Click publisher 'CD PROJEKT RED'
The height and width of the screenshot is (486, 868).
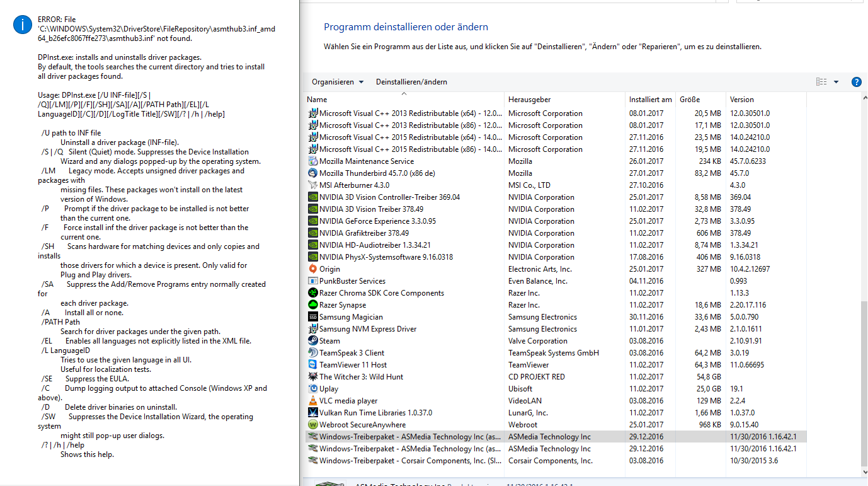[x=537, y=377]
